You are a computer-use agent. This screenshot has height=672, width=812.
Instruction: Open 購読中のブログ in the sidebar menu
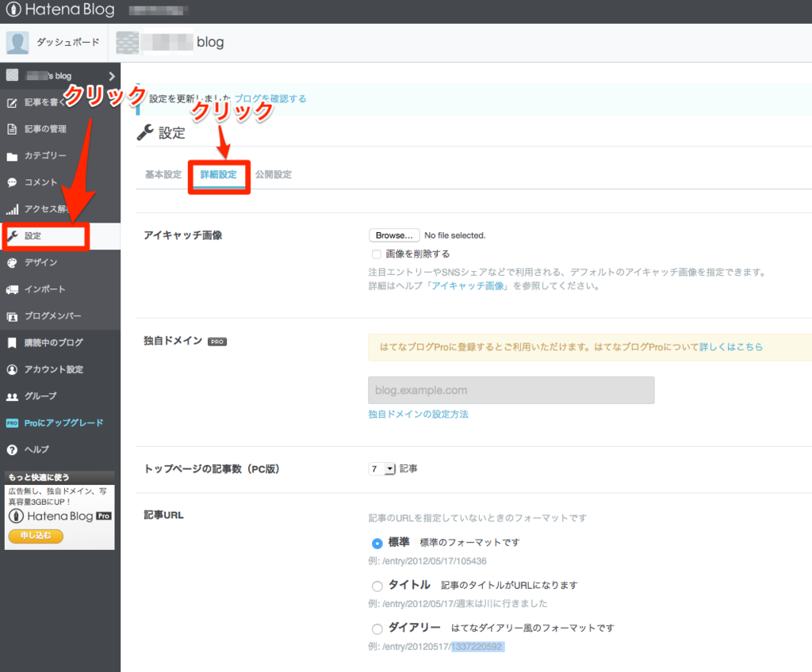point(54,342)
